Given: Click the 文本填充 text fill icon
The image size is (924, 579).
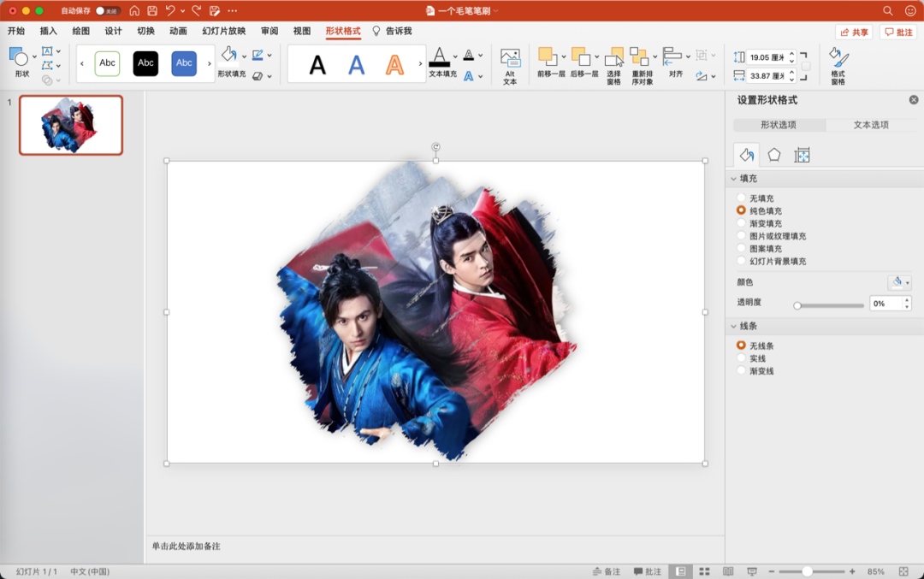Looking at the screenshot, I should coord(440,56).
